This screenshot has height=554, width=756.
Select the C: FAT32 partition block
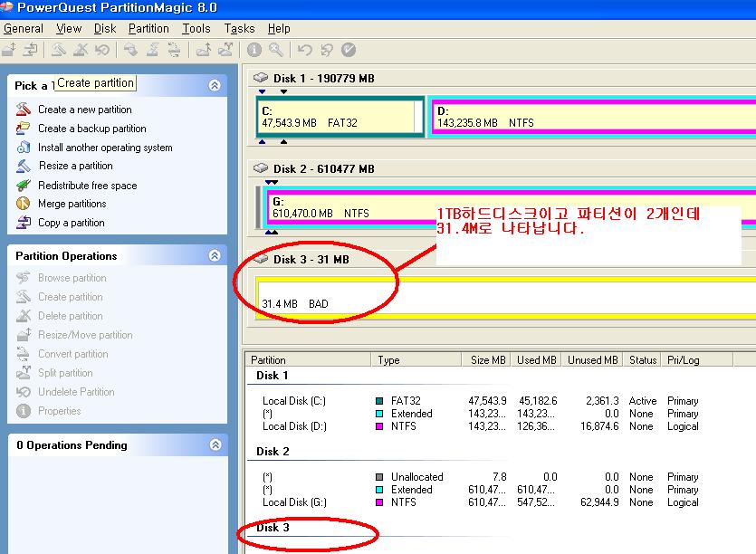pos(340,116)
